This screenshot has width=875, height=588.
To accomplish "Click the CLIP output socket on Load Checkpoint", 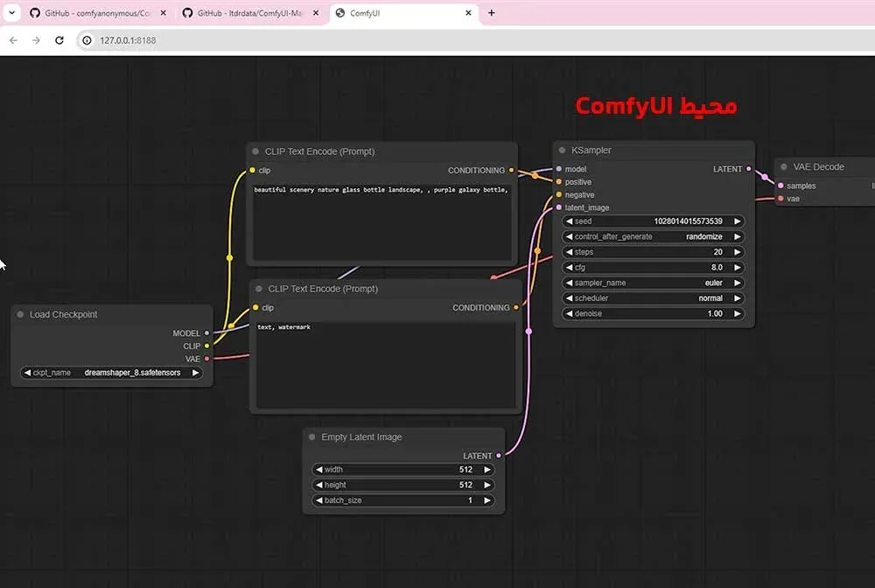I will pos(207,346).
